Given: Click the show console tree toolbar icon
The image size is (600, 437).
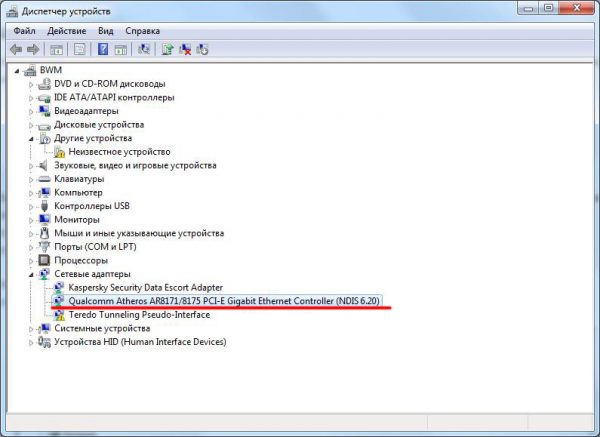Looking at the screenshot, I should click(x=57, y=49).
